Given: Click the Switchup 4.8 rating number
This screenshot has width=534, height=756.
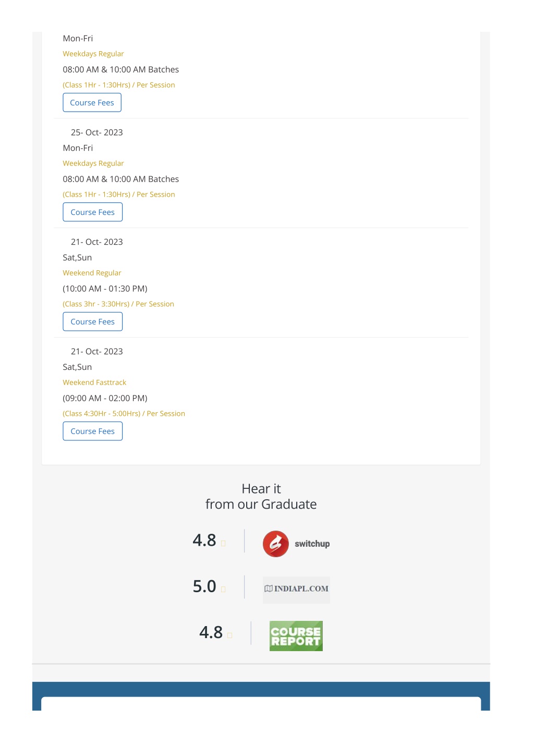Looking at the screenshot, I should (x=204, y=540).
